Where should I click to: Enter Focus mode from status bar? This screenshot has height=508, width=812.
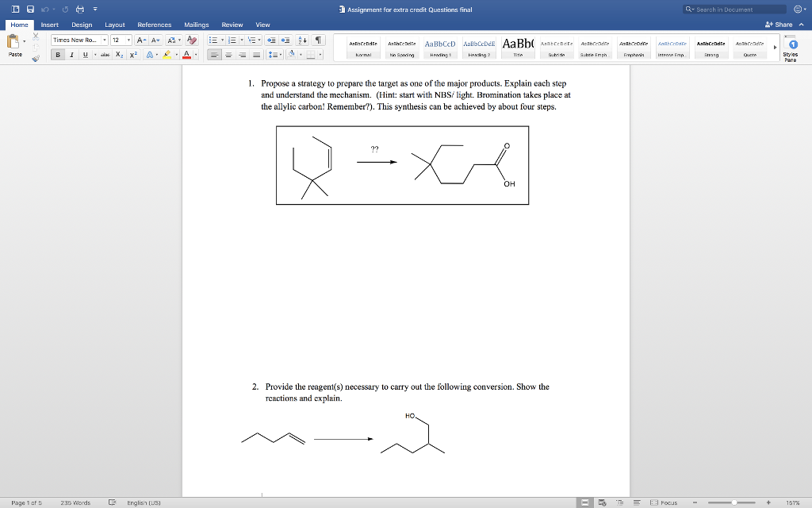[x=664, y=502]
